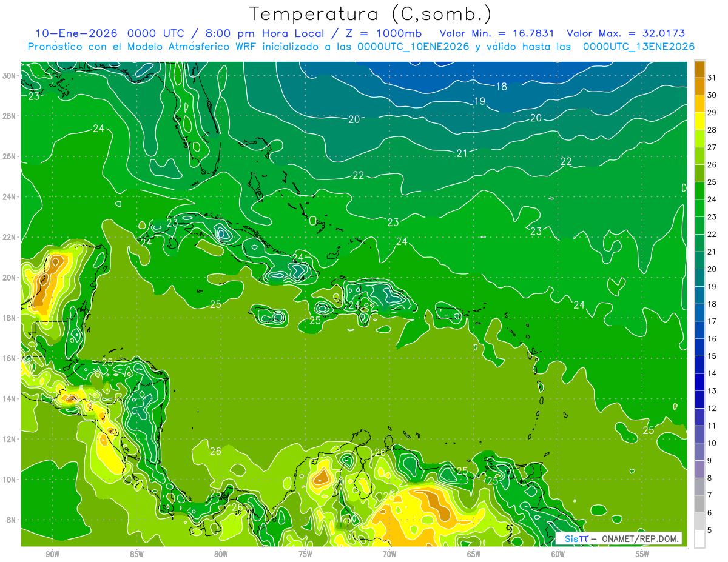
Task: Click the "70W" longitude axis label
Action: 389,554
